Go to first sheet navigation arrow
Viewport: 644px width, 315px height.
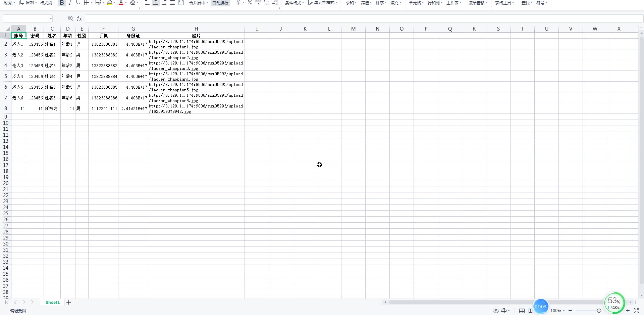(x=7, y=302)
